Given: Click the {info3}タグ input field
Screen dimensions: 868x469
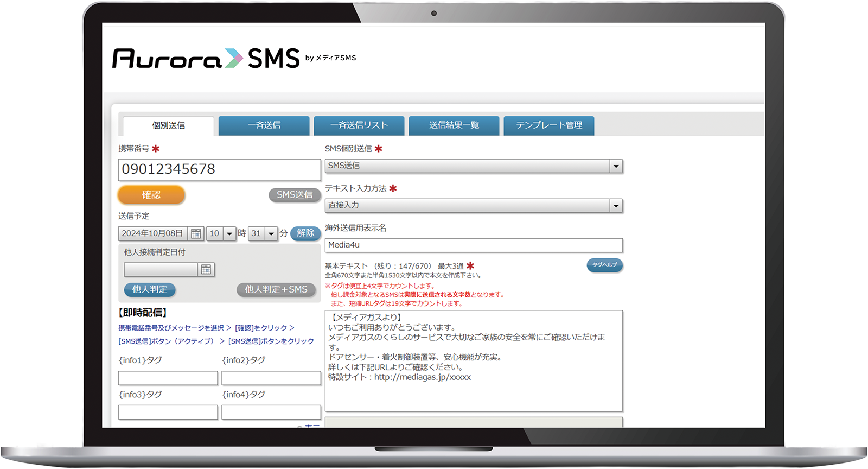Looking at the screenshot, I should 168,412.
